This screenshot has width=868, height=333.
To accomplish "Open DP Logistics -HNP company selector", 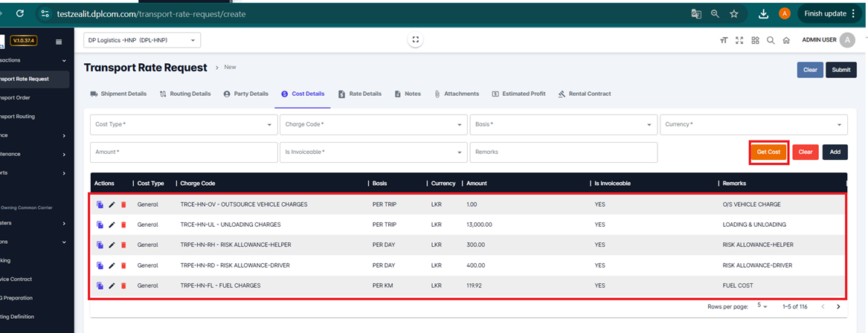I will (x=142, y=40).
